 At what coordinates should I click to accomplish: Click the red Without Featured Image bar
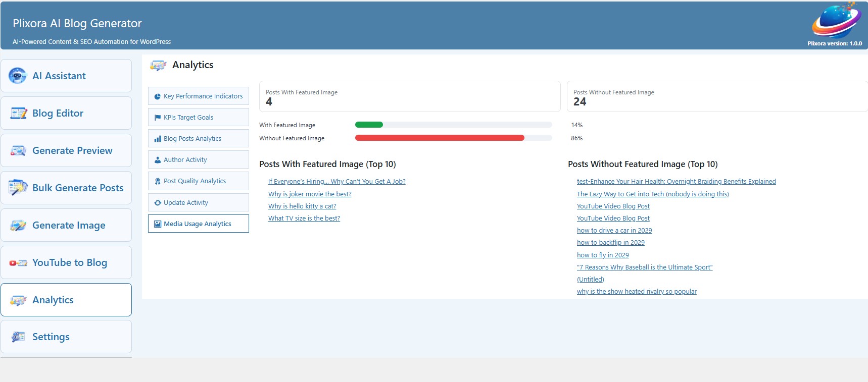click(440, 138)
